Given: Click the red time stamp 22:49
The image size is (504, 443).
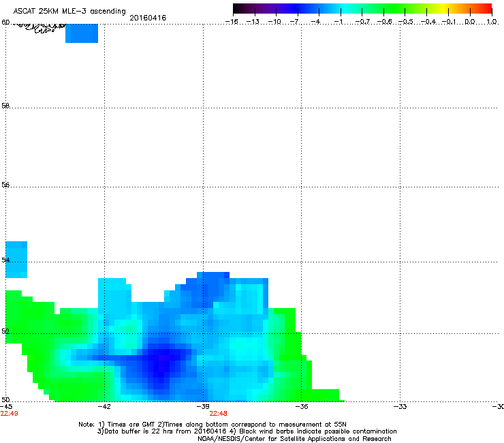Looking at the screenshot, I should coord(9,414).
